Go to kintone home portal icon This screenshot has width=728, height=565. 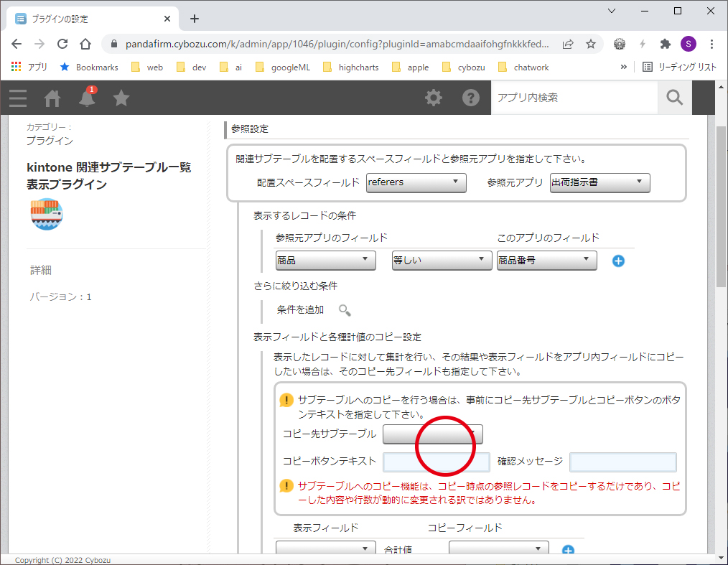coord(52,98)
